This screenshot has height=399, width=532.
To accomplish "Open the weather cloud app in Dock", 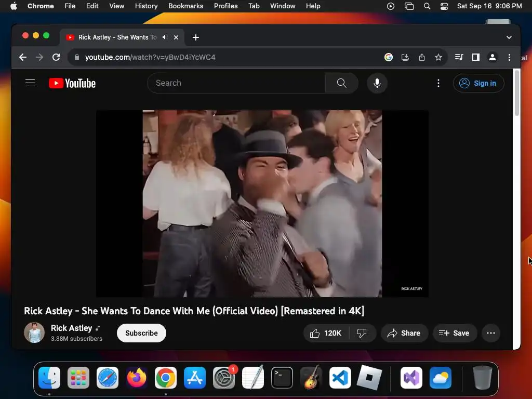I will [x=441, y=378].
